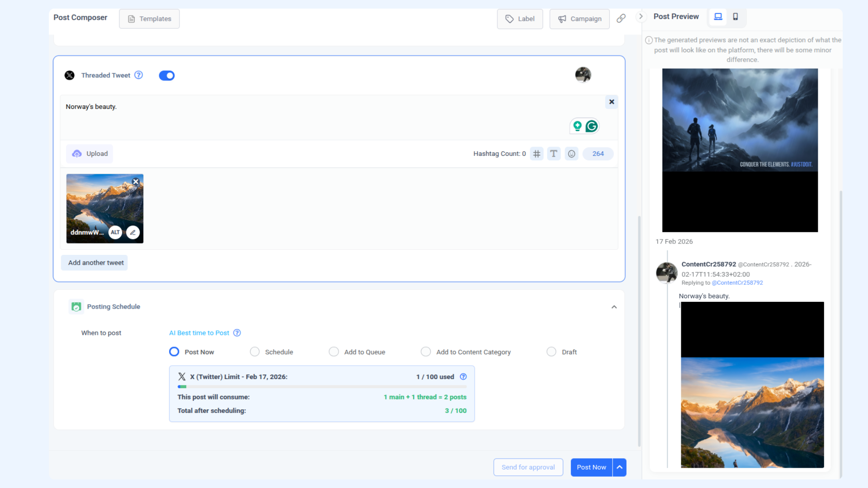868x488 pixels.
Task: Click the pencil edit icon on thumbnail
Action: 133,232
